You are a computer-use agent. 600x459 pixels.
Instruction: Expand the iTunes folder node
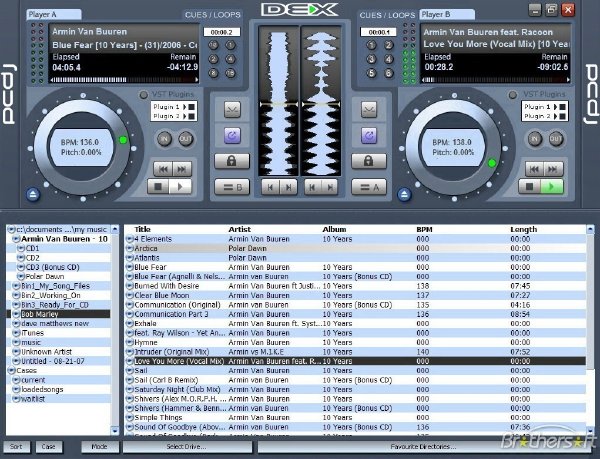point(16,333)
